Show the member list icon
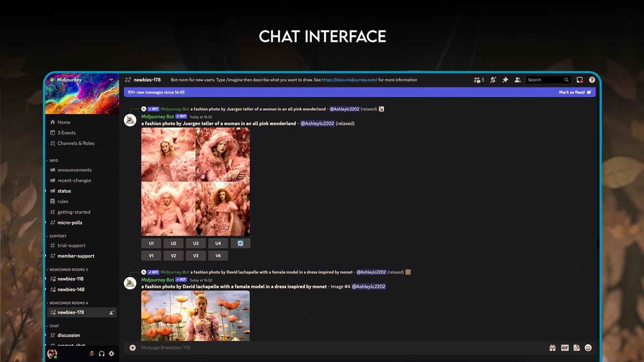The width and height of the screenshot is (644, 362). pyautogui.click(x=517, y=80)
